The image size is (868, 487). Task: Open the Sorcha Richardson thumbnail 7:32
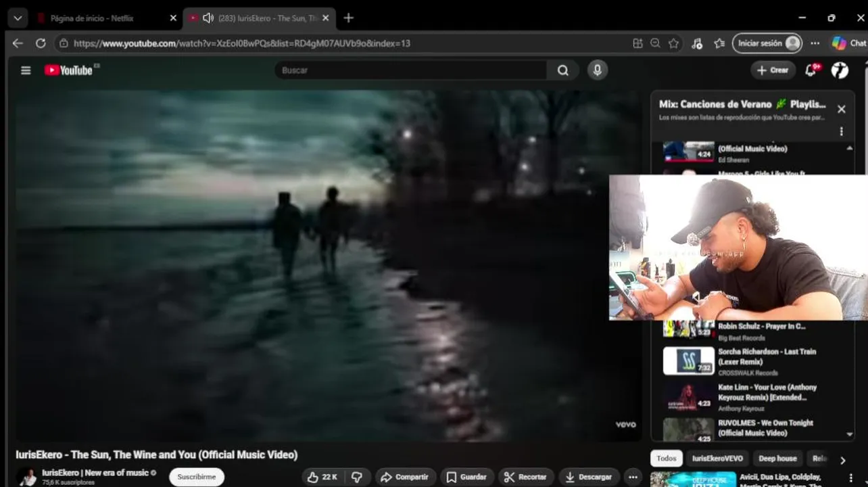688,361
